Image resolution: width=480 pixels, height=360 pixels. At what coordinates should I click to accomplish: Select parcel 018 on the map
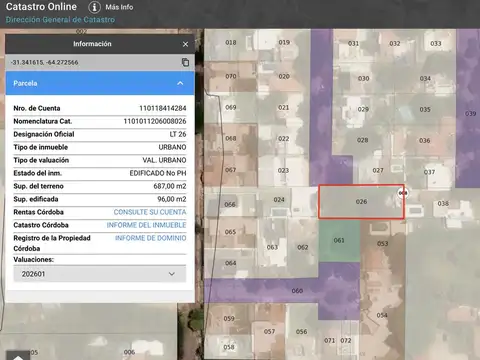[x=231, y=43]
